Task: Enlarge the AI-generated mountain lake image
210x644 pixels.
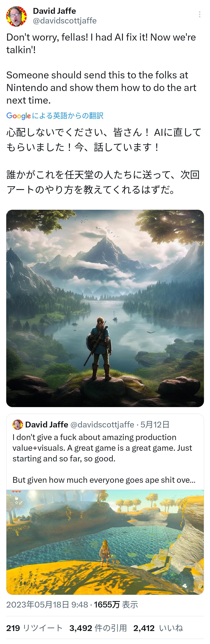Action: click(x=105, y=308)
